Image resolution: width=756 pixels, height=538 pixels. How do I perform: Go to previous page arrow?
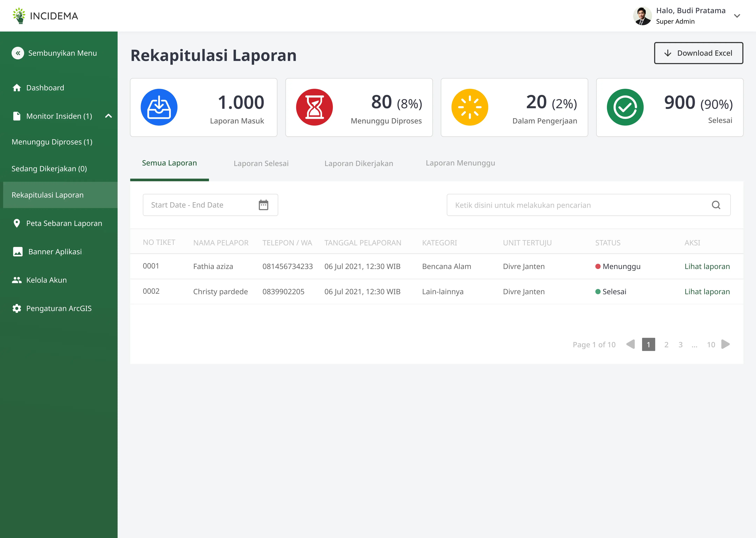click(631, 344)
